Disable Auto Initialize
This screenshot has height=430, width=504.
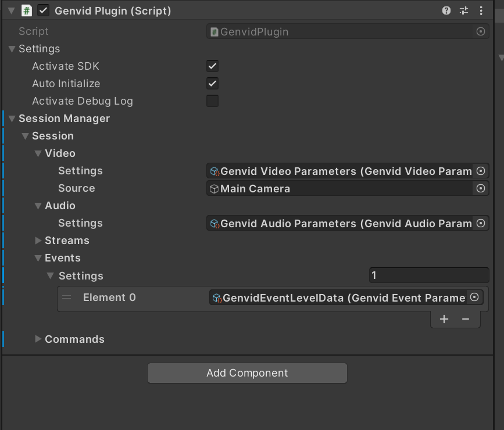click(212, 83)
